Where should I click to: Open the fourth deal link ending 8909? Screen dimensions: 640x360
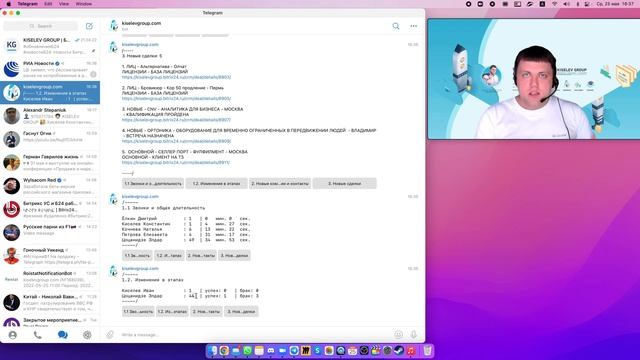pos(176,141)
